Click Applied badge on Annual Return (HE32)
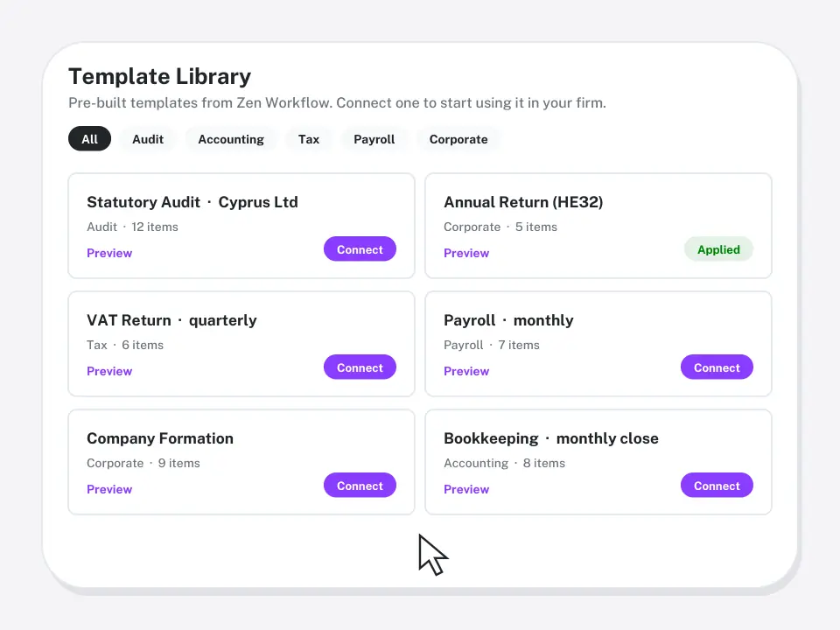Screen dimensions: 840x630 coord(718,249)
